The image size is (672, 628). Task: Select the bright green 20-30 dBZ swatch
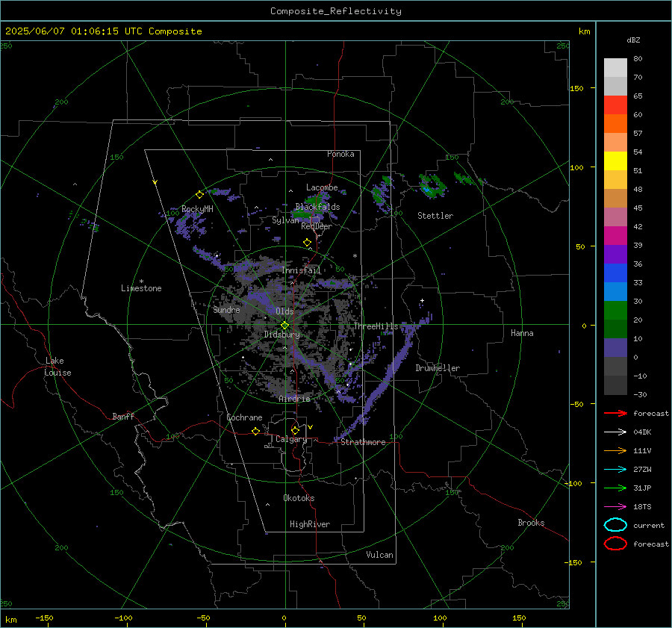click(615, 311)
